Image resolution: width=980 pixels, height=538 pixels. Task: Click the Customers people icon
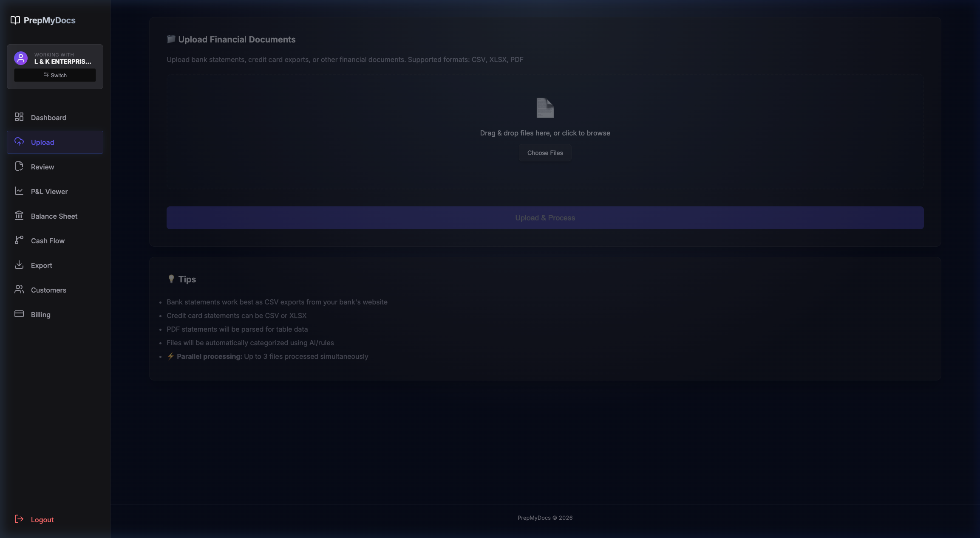tap(19, 289)
